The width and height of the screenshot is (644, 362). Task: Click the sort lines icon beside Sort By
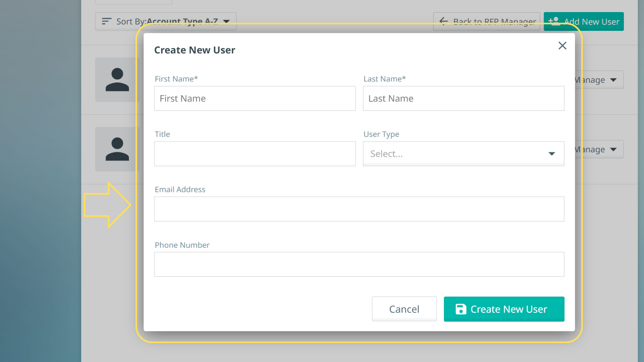coord(106,21)
